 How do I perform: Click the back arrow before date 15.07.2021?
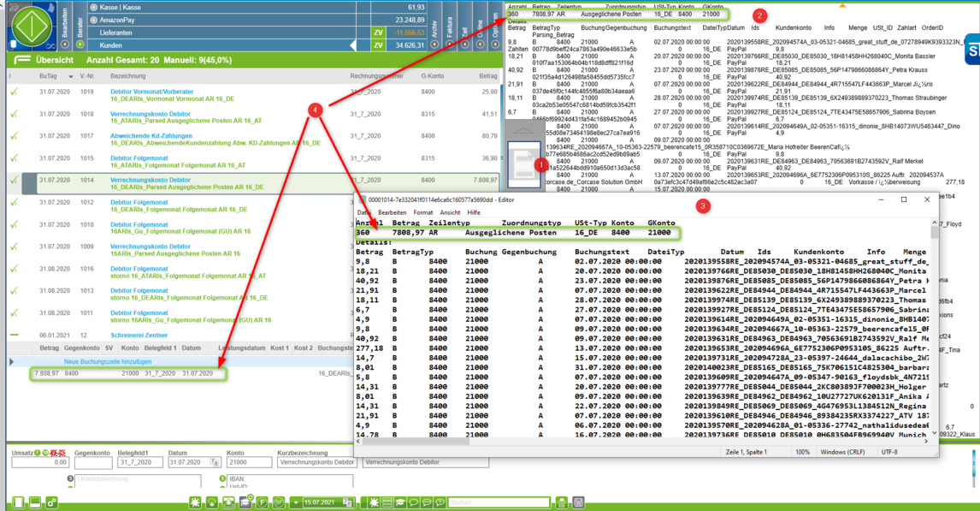[296, 502]
